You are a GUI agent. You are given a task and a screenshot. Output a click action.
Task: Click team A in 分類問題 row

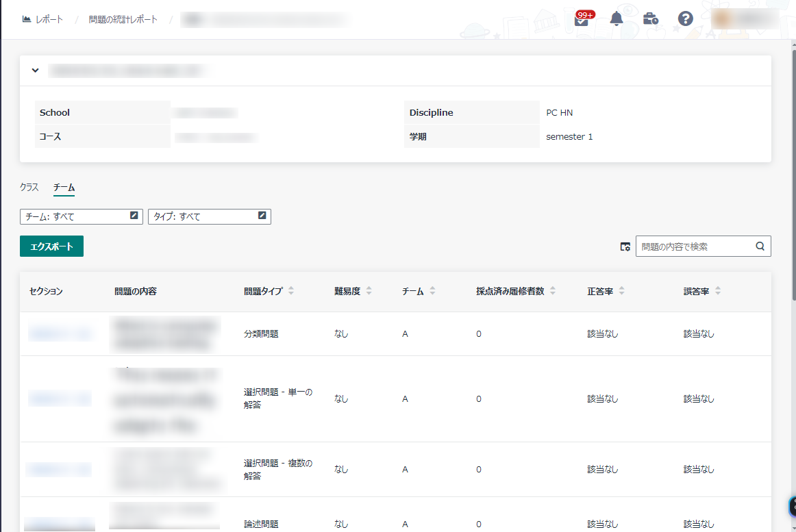coord(405,334)
